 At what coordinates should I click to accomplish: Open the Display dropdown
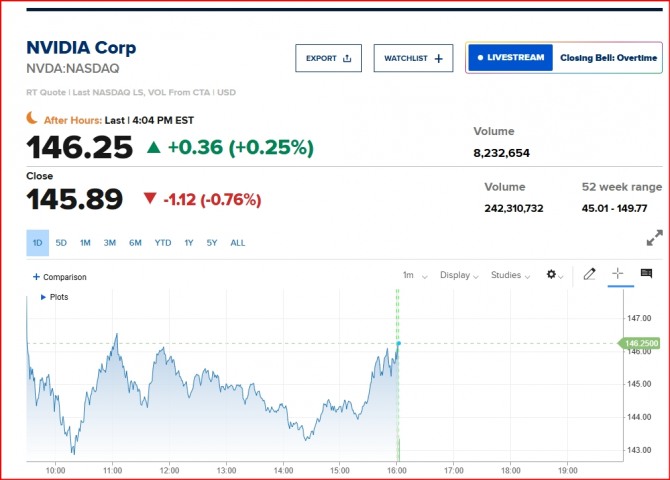point(459,275)
